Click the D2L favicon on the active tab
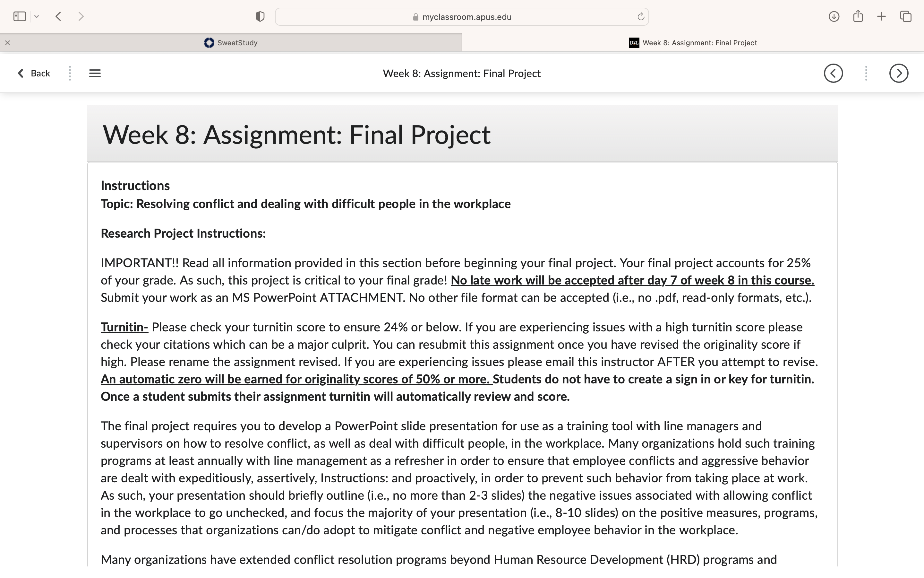 click(x=634, y=43)
